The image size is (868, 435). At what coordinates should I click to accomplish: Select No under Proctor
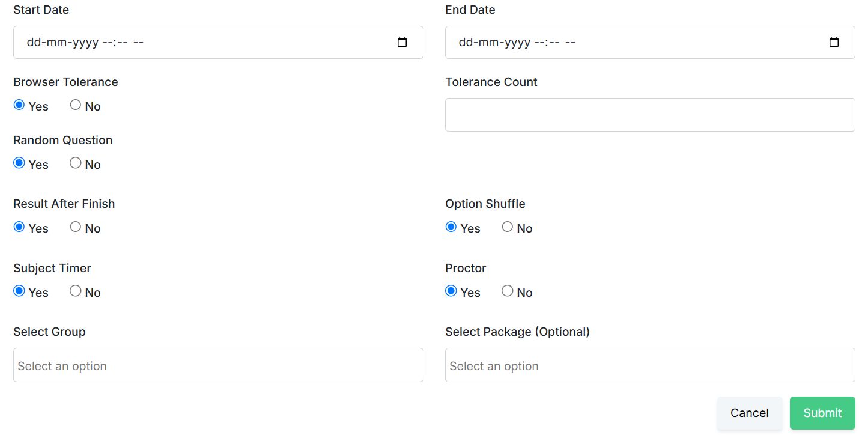(508, 291)
